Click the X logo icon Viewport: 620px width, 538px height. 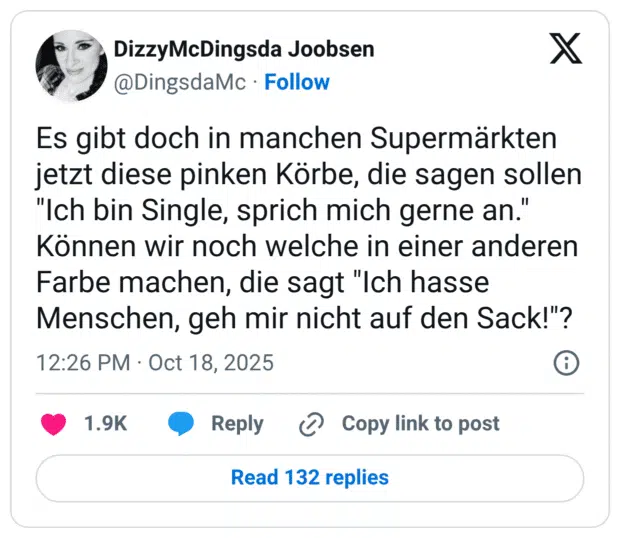coord(566,49)
